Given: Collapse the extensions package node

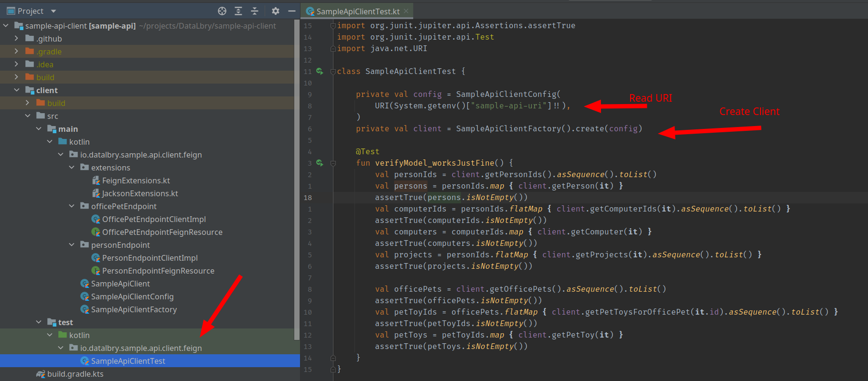Looking at the screenshot, I should click(72, 168).
